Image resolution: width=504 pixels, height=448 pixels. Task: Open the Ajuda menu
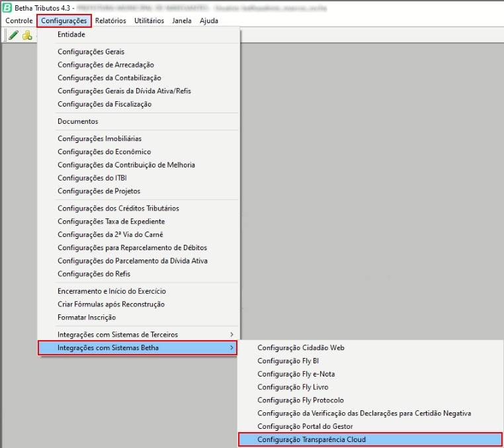click(208, 21)
